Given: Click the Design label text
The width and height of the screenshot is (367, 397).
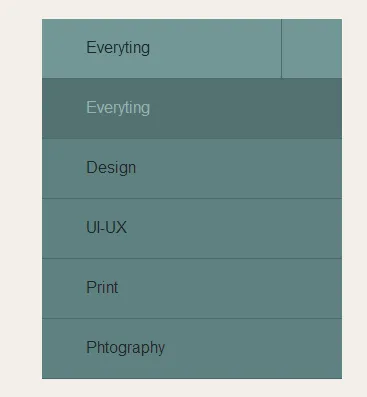Looking at the screenshot, I should click(111, 168).
